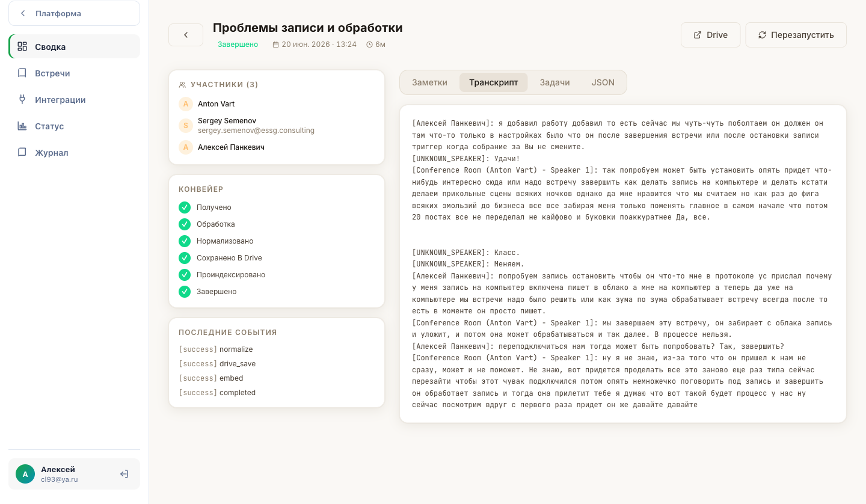866x504 pixels.
Task: Click the clock icon near 6м duration
Action: point(369,45)
